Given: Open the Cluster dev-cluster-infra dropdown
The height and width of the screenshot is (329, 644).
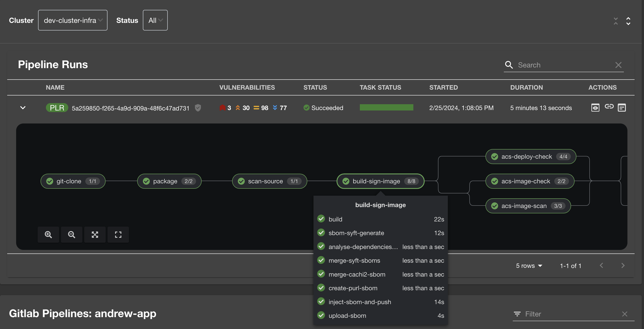Looking at the screenshot, I should [x=73, y=20].
